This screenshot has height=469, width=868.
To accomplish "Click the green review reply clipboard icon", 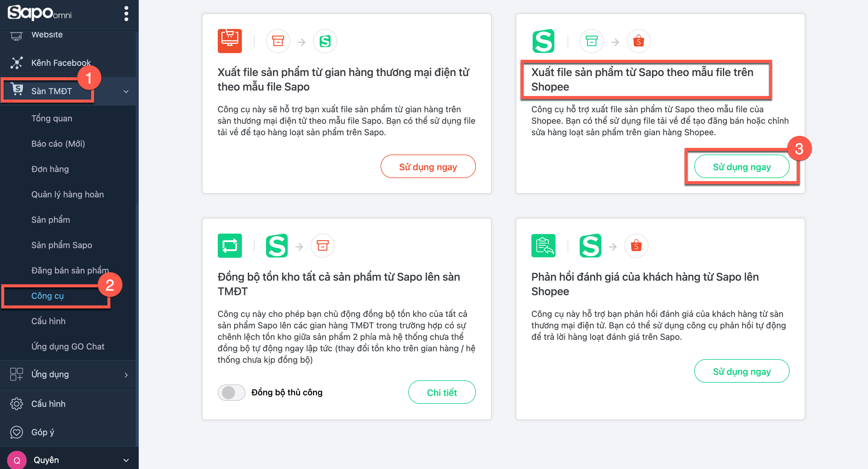I will (x=543, y=245).
